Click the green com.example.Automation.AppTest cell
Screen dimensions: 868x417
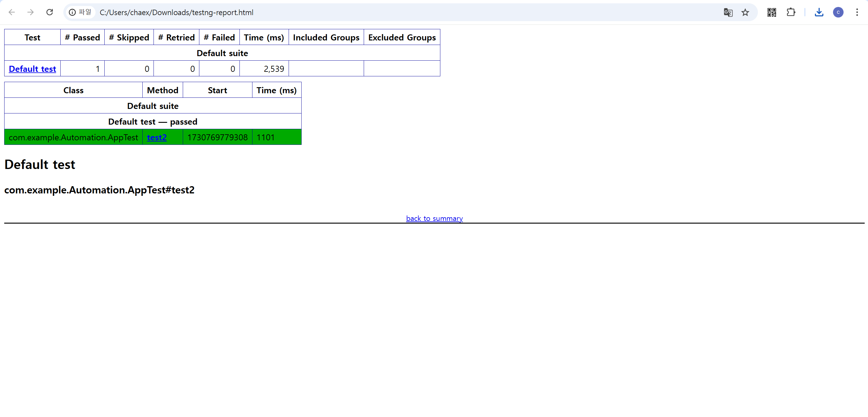click(x=73, y=137)
